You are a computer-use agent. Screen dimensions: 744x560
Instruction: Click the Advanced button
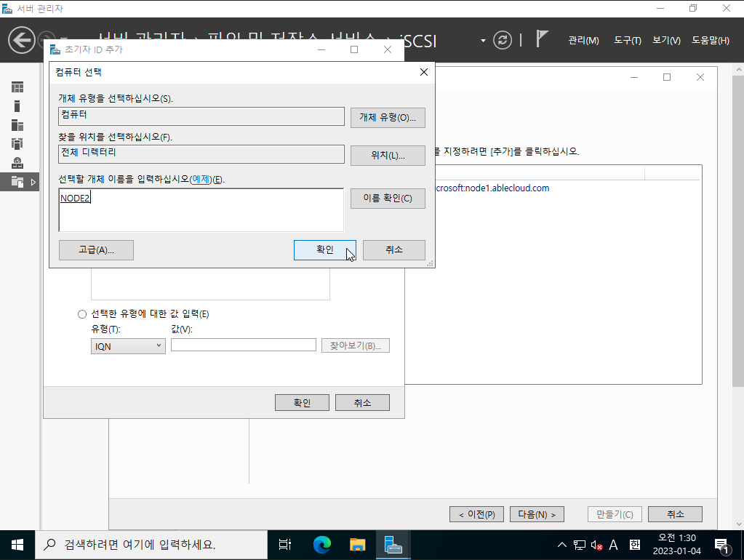(96, 250)
